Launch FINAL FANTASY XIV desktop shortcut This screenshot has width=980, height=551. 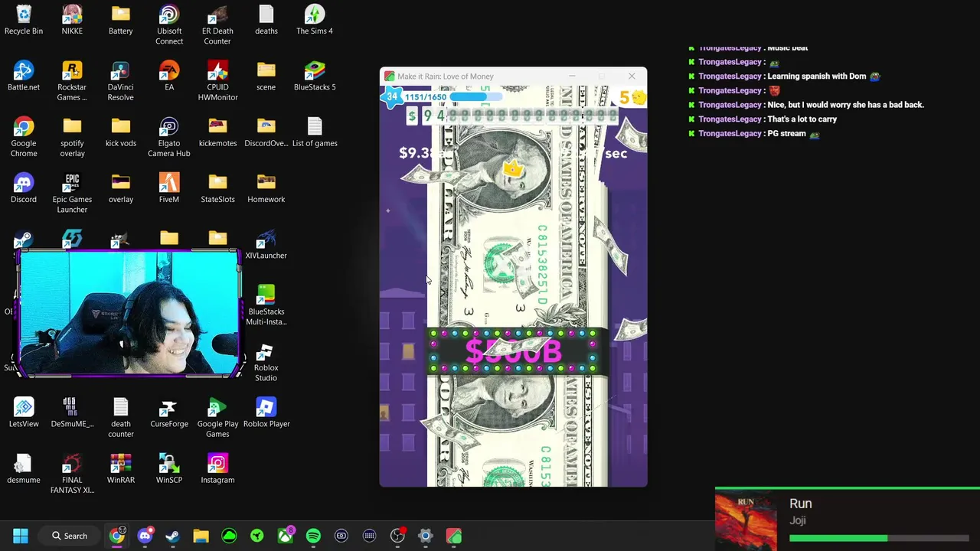click(x=72, y=474)
